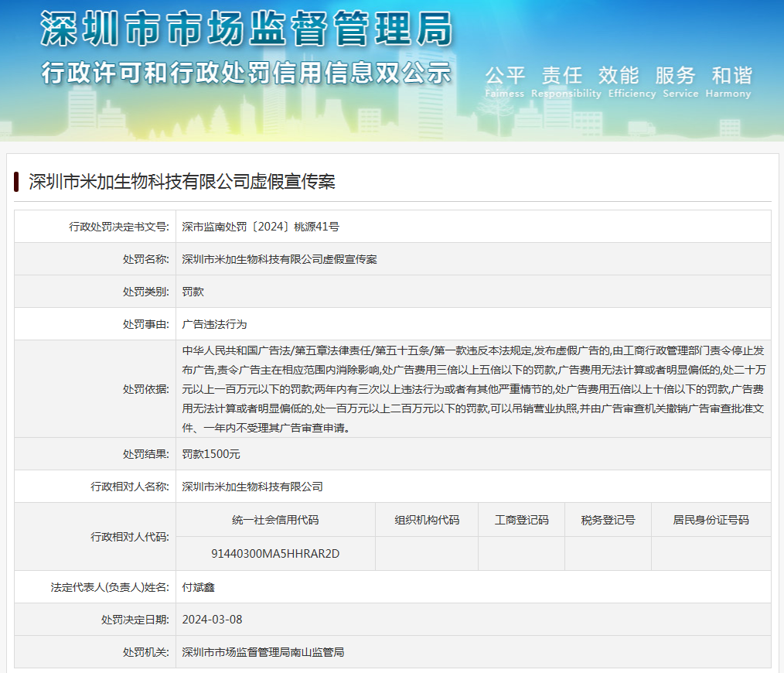Click the 处罚类别 value 罚款
The width and height of the screenshot is (784, 673).
[193, 292]
